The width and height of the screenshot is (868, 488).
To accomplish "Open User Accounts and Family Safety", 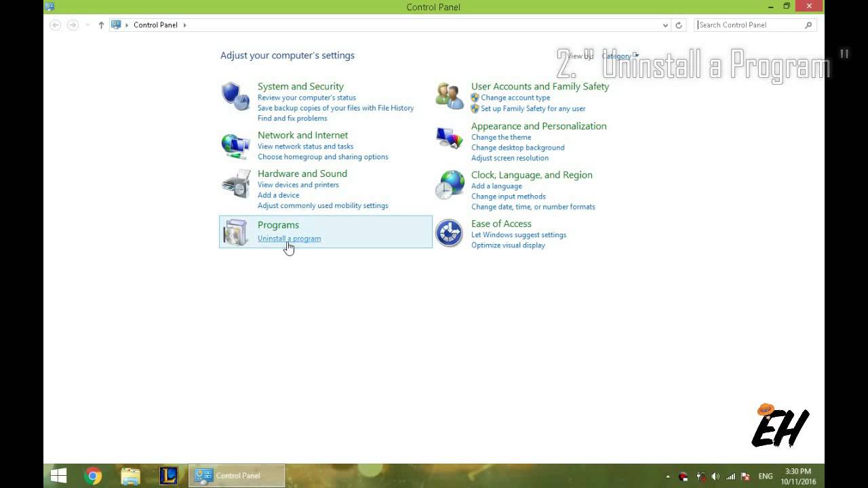I will point(540,86).
